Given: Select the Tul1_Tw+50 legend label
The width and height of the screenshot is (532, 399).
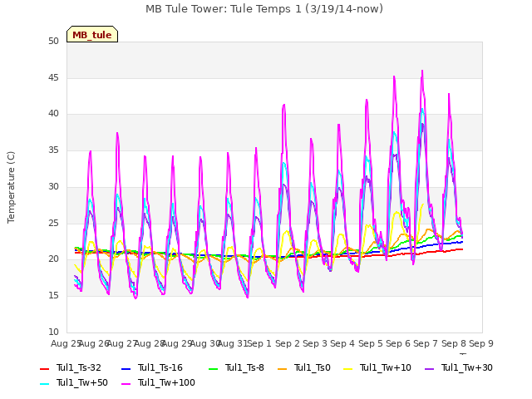Looking at the screenshot, I should [x=82, y=382].
